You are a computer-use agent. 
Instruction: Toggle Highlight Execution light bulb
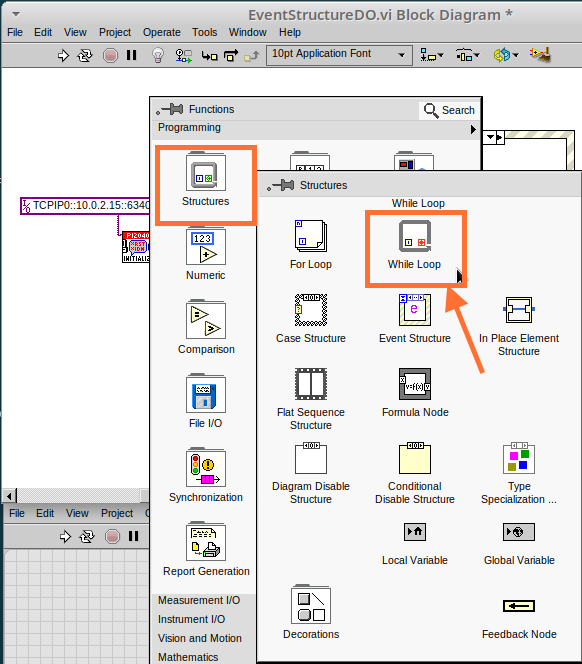[x=158, y=55]
